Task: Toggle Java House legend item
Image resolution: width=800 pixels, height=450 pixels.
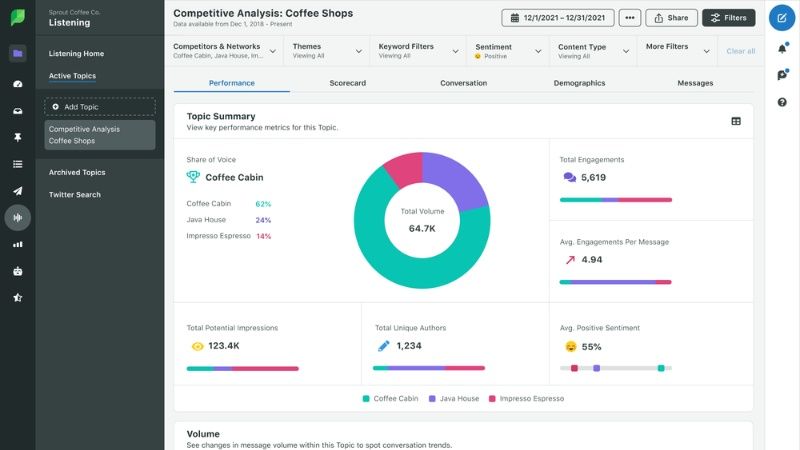Action: 454,398
